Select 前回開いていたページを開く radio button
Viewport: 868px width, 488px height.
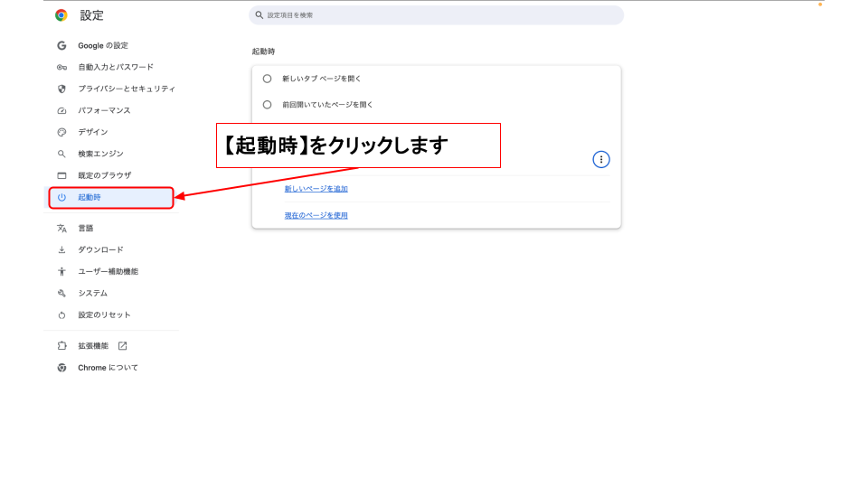coord(267,104)
